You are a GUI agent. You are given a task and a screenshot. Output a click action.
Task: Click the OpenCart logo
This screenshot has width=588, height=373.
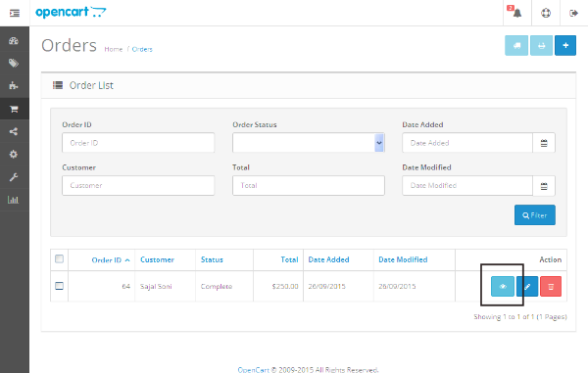click(x=71, y=13)
